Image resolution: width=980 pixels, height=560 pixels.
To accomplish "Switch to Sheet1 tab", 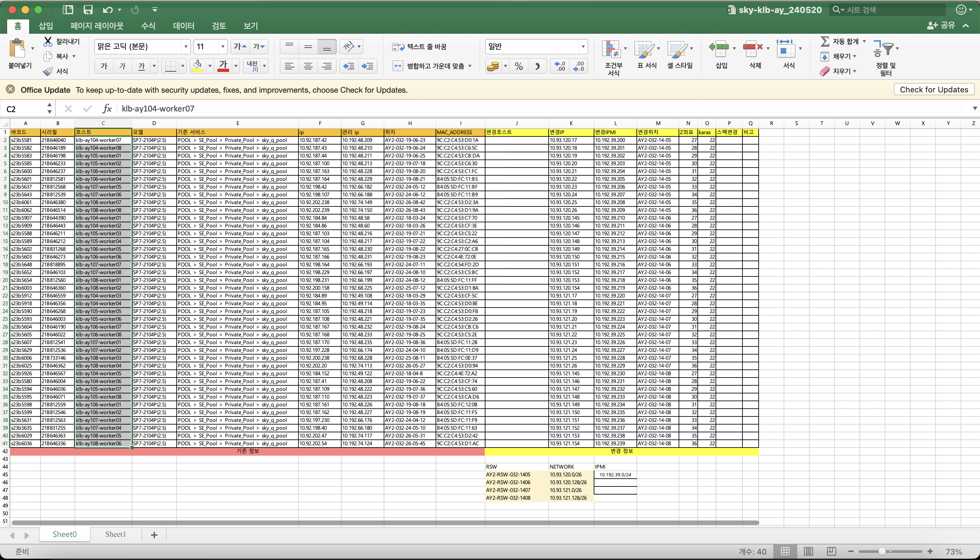I will coord(115,534).
